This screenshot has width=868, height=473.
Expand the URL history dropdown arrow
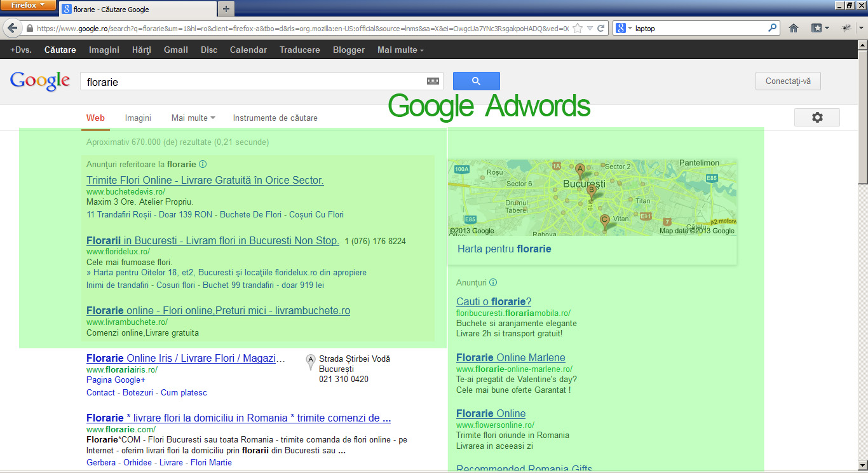coord(590,29)
